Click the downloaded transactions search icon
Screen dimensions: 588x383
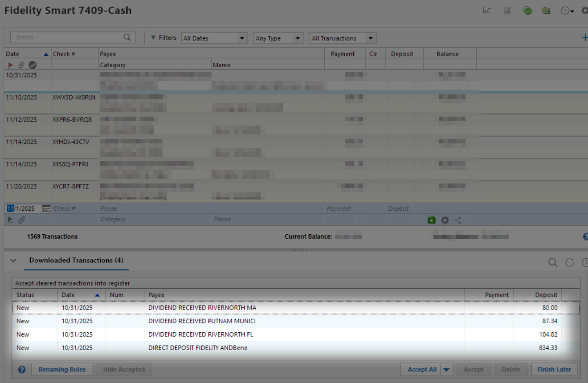553,262
